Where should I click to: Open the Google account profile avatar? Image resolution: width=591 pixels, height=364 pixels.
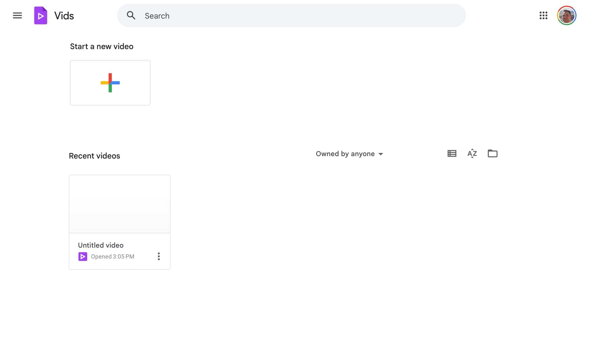[x=566, y=15]
